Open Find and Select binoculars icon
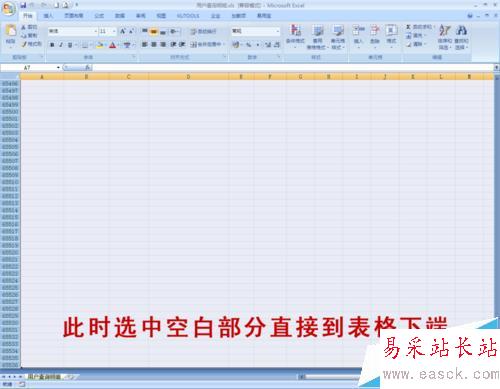This screenshot has width=500, height=389. pos(461,31)
